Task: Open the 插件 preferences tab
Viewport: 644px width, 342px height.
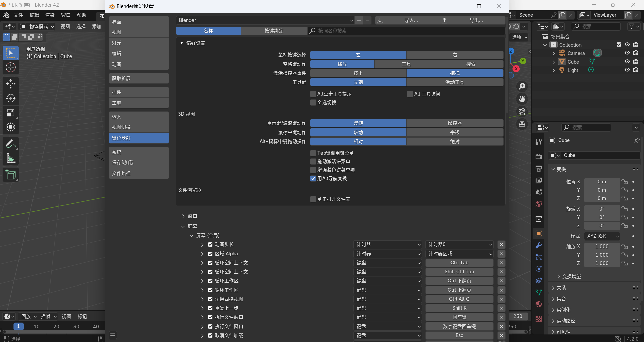Action: (138, 92)
